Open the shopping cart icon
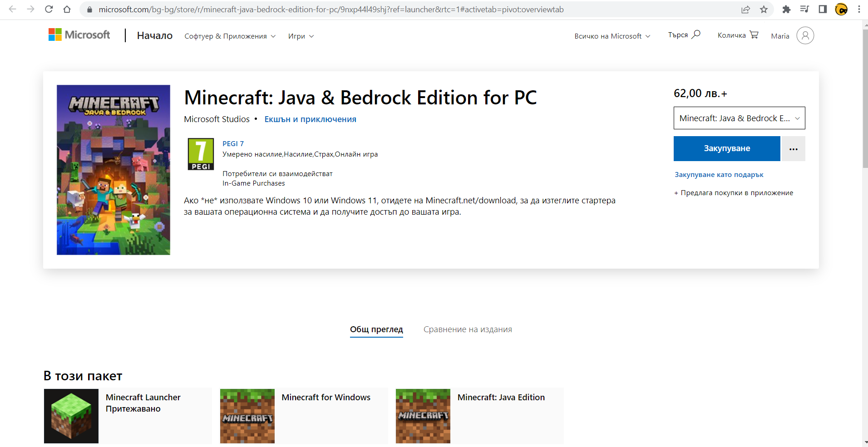The image size is (868, 447). pos(754,35)
